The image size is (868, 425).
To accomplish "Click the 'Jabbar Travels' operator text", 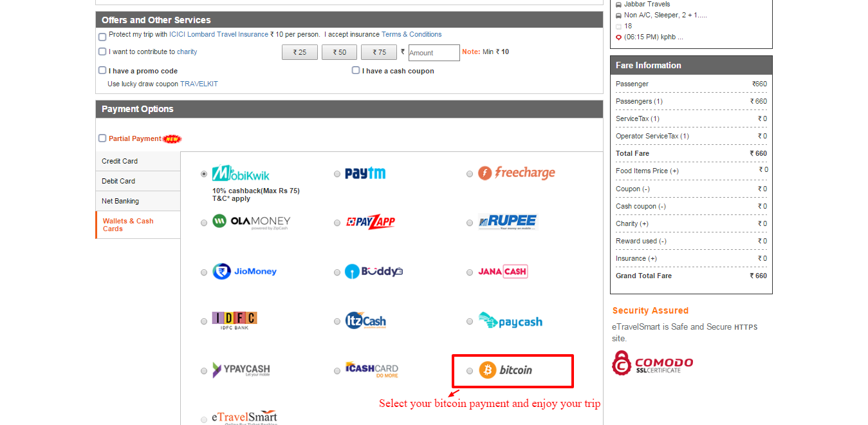I will coord(647,5).
